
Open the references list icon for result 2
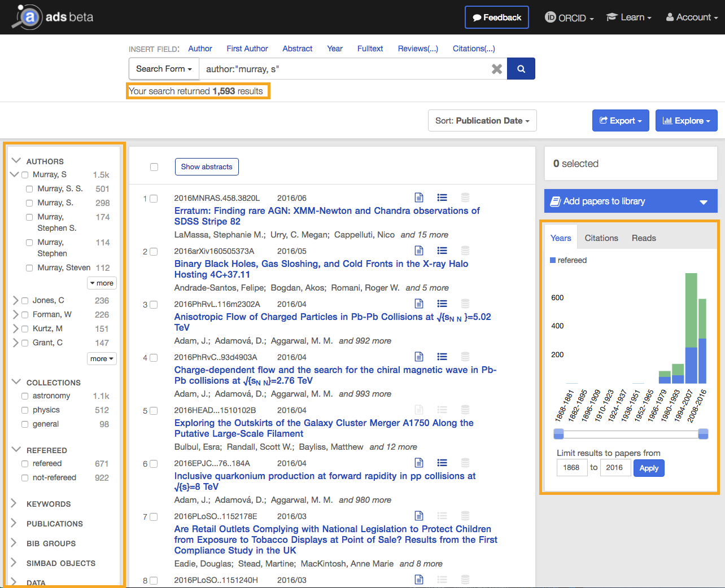(442, 251)
